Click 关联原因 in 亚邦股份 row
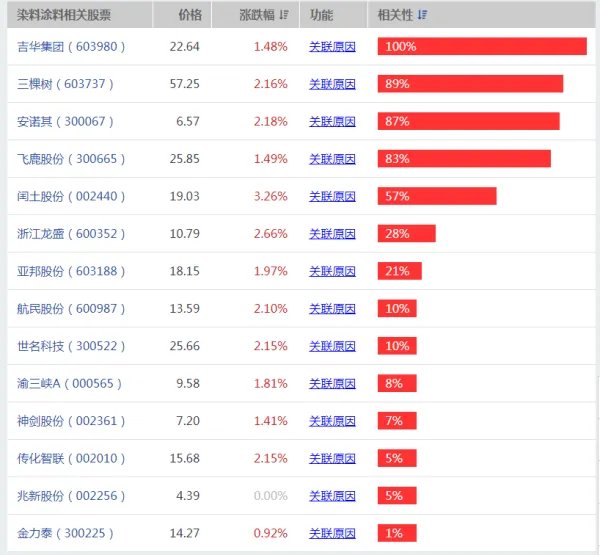This screenshot has width=600, height=555. tap(332, 271)
